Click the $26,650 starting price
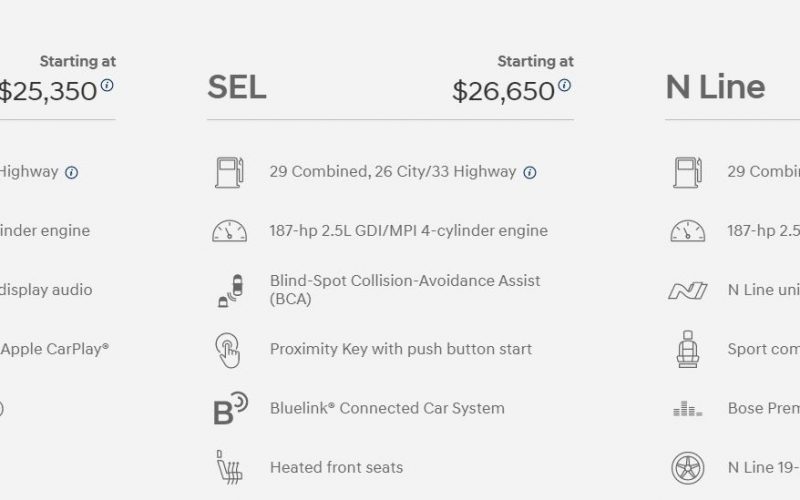 click(x=503, y=91)
